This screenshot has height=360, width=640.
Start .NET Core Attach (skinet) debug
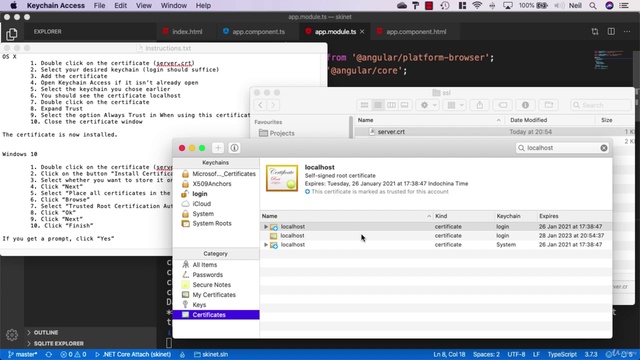coord(133,354)
